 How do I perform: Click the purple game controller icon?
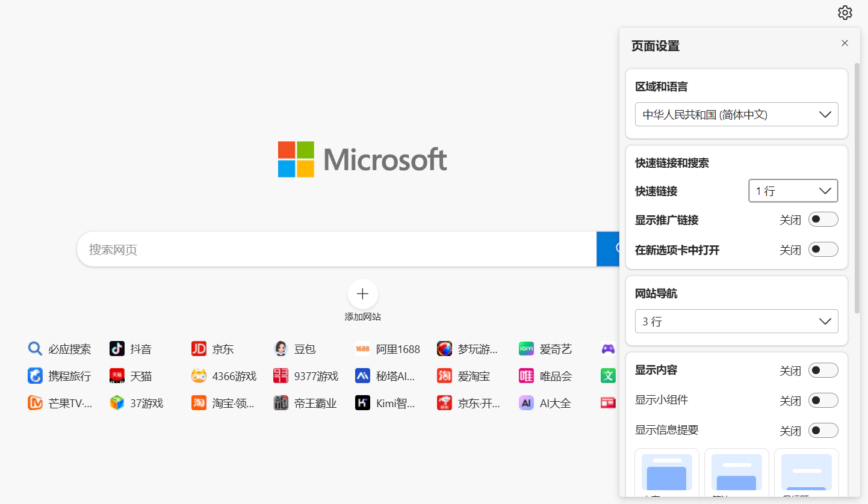pyautogui.click(x=608, y=349)
